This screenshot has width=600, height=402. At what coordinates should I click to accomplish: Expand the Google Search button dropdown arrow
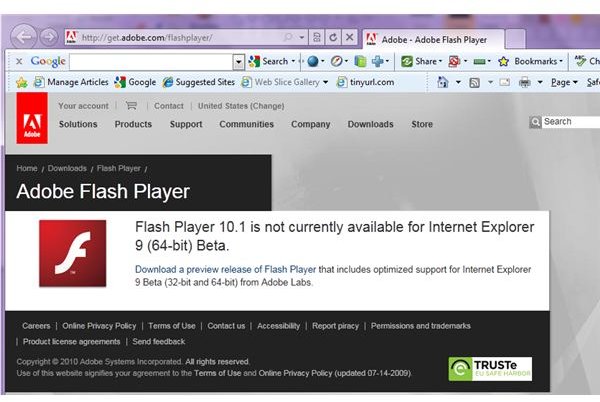(x=293, y=61)
